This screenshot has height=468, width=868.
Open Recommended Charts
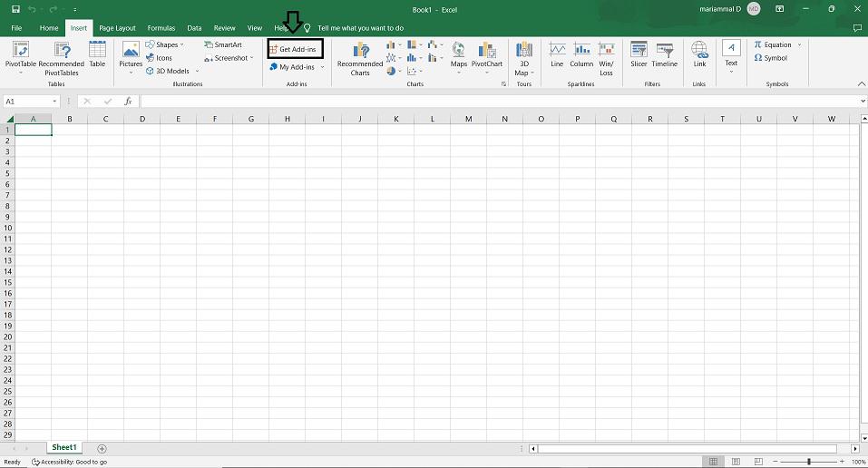[360, 55]
